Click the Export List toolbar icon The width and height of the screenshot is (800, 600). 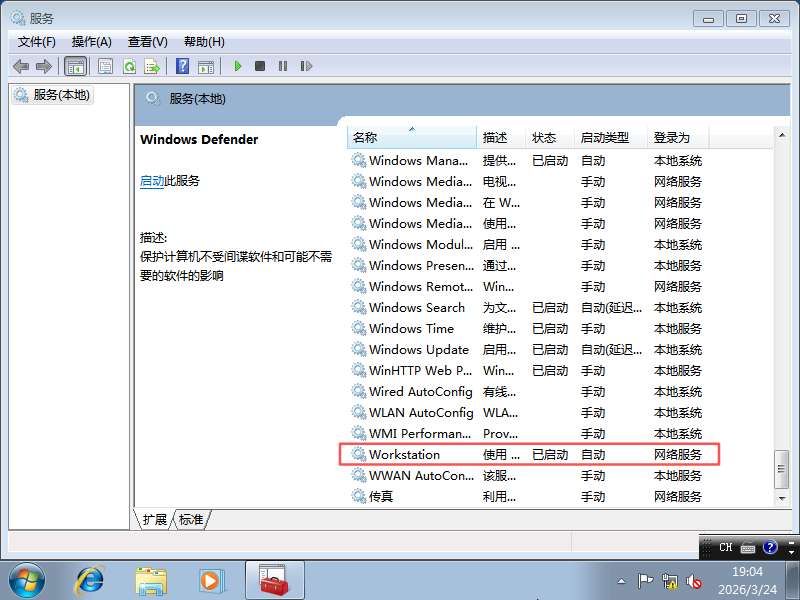click(x=152, y=66)
